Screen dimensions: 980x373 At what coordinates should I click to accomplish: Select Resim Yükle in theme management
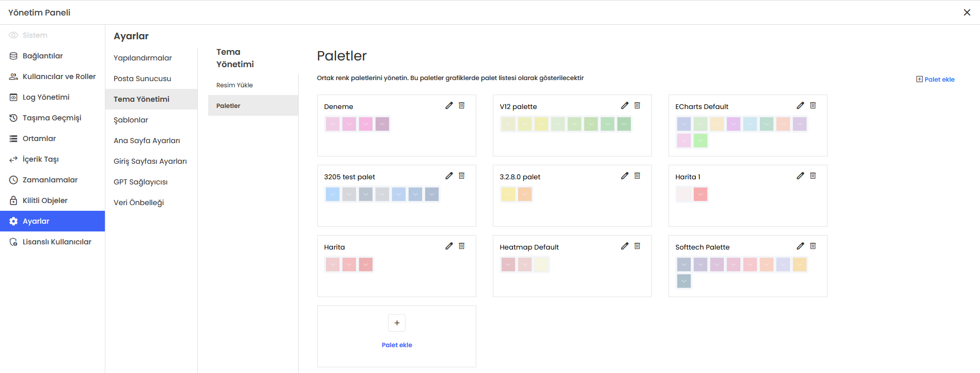235,85
